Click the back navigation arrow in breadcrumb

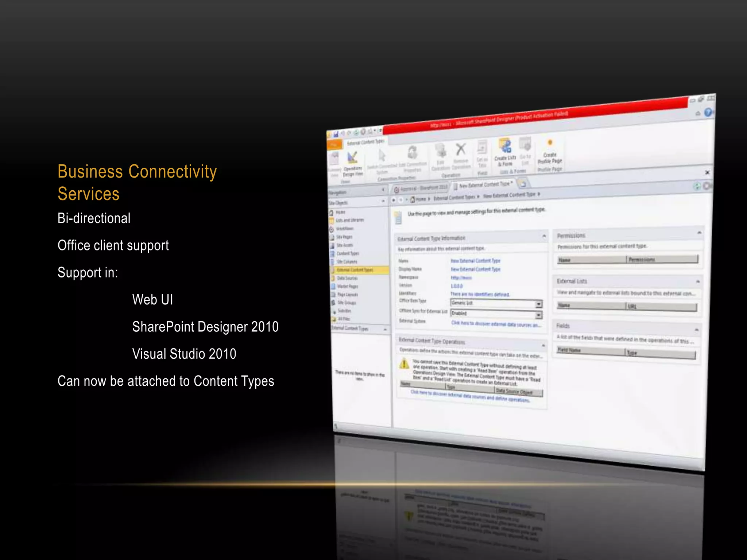pos(394,200)
